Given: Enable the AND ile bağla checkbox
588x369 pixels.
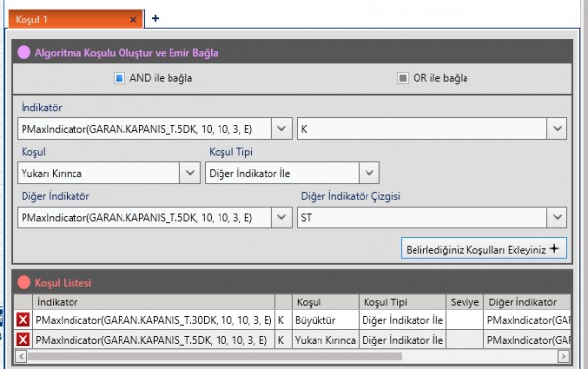Looking at the screenshot, I should tap(120, 78).
